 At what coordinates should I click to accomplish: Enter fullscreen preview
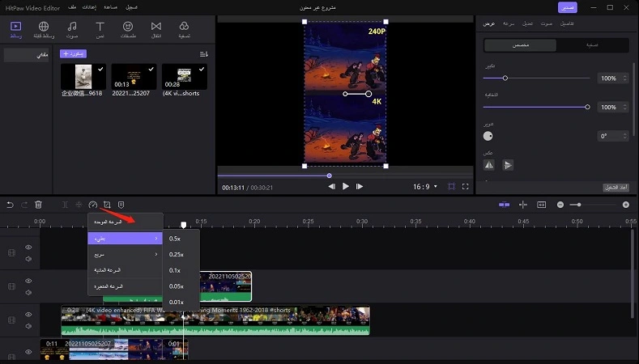[466, 187]
